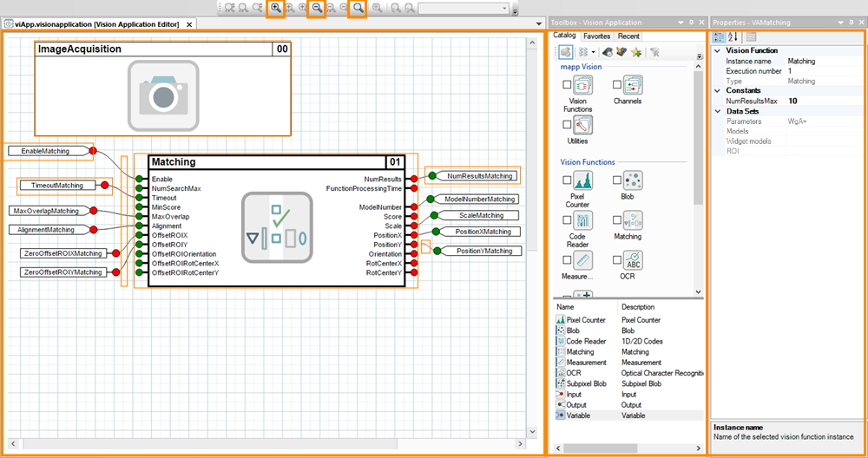The width and height of the screenshot is (868, 458).
Task: Edit the NumResultsMax value field
Action: [825, 101]
